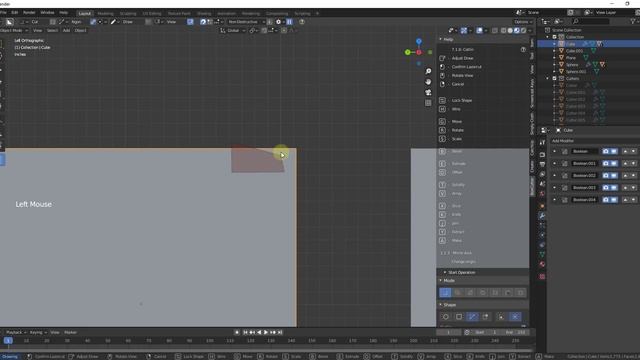The width and height of the screenshot is (640, 360).
Task: Jump to the timeline start
Action: [x=245, y=332]
